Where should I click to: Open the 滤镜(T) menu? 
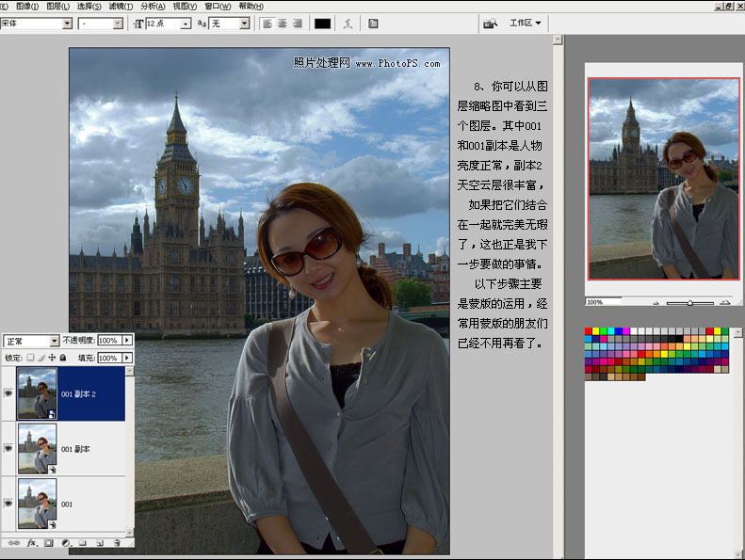(121, 7)
